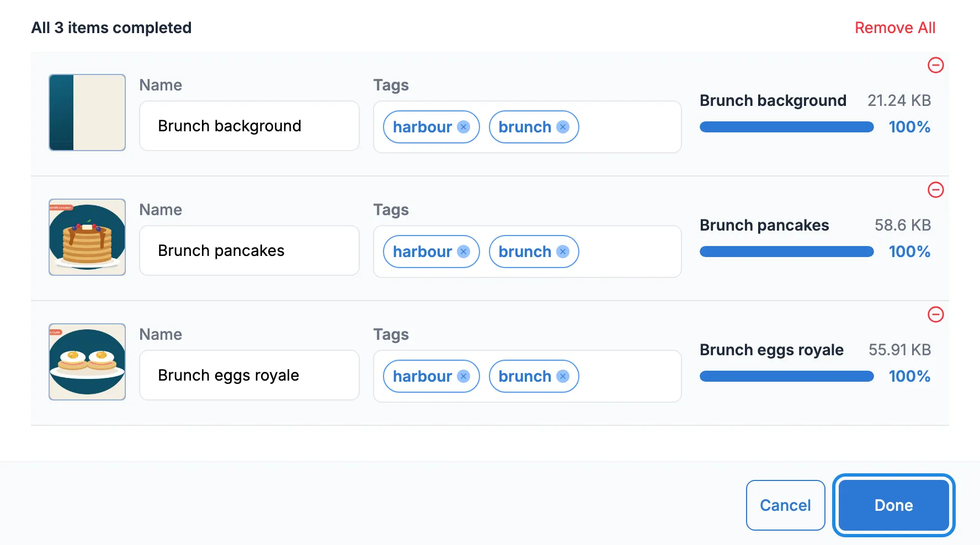Cancel the upload dialog
Image resolution: width=980 pixels, height=545 pixels.
click(785, 505)
